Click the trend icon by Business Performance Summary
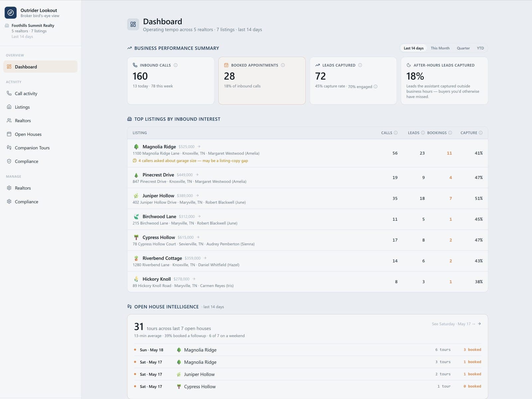Viewport: 532px width, 399px height. pos(130,48)
